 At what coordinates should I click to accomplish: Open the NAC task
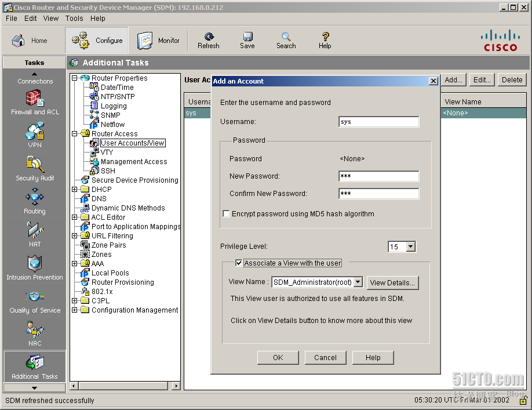click(x=35, y=333)
